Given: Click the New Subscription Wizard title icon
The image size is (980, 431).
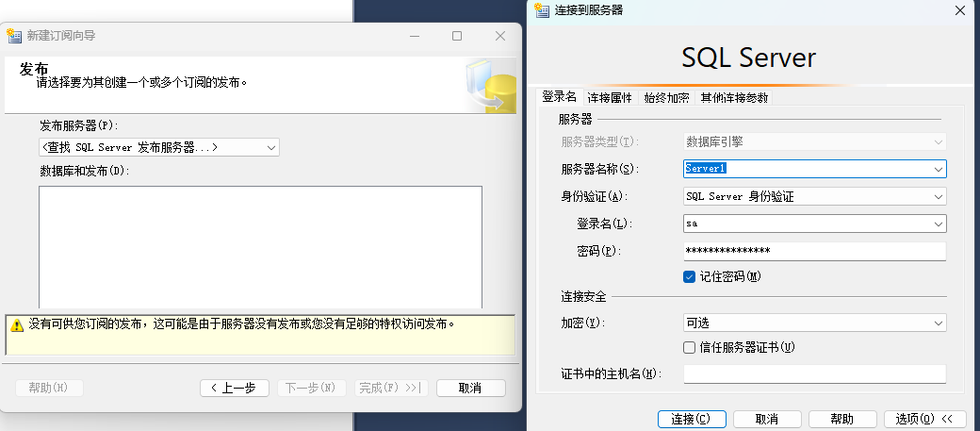Looking at the screenshot, I should click(x=14, y=36).
